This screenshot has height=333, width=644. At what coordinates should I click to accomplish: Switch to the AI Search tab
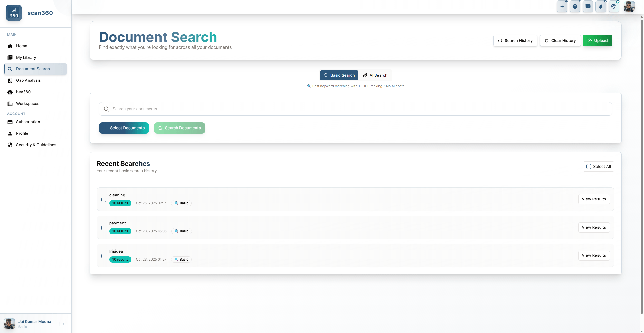[375, 75]
